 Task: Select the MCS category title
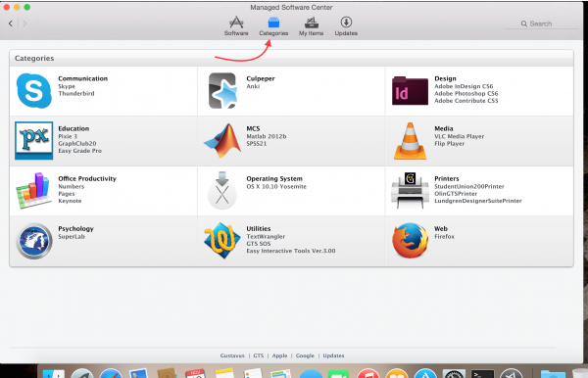(x=253, y=128)
